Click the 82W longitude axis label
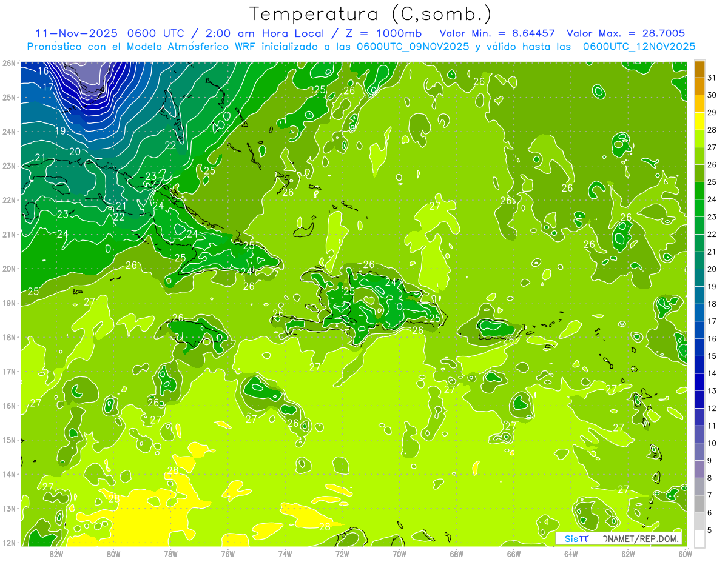This screenshot has width=728, height=562. [56, 554]
